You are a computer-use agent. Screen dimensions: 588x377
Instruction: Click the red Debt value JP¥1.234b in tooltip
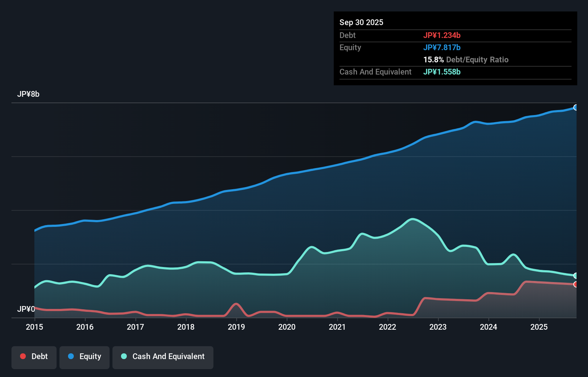click(x=442, y=35)
